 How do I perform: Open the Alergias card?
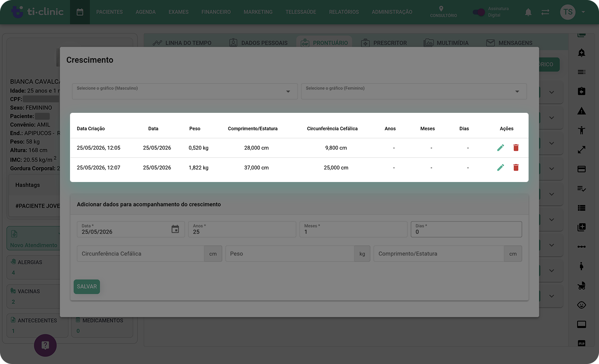click(34, 267)
